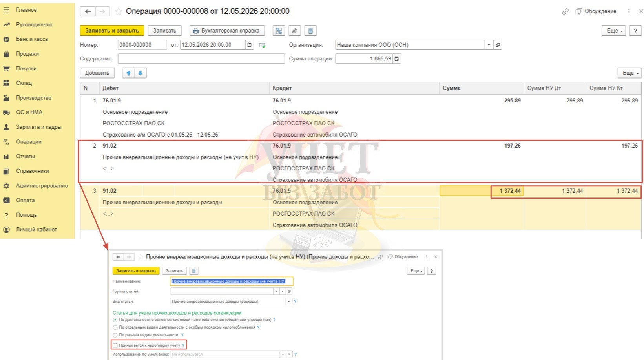This screenshot has height=360, width=644.
Task: Copy link to operation icon
Action: coord(565,11)
